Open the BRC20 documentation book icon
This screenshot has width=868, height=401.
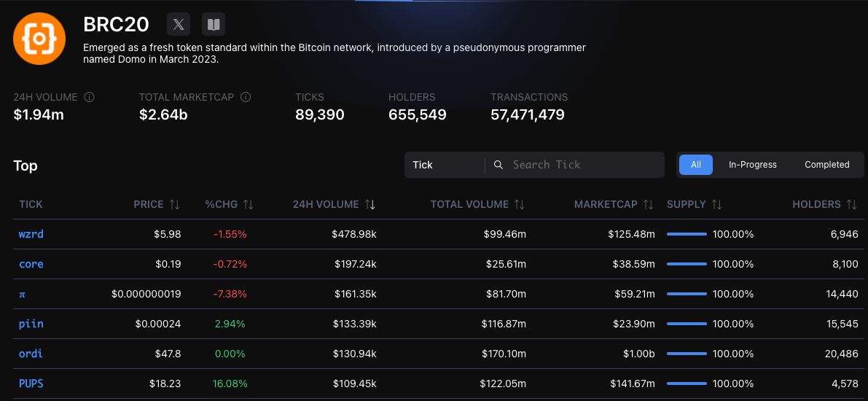pos(214,25)
